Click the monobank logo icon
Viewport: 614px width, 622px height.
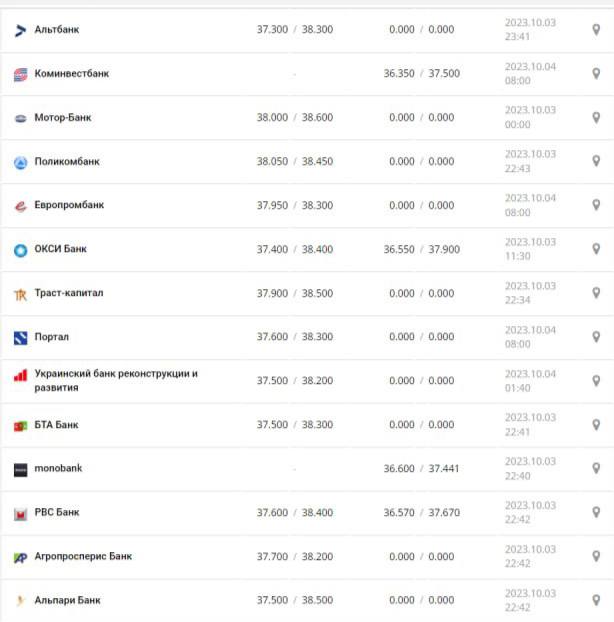point(20,469)
